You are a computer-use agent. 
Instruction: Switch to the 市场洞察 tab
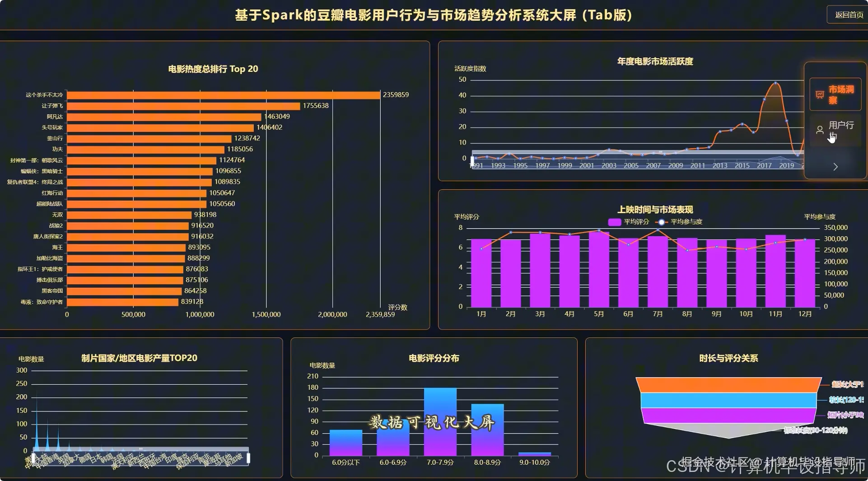click(835, 94)
